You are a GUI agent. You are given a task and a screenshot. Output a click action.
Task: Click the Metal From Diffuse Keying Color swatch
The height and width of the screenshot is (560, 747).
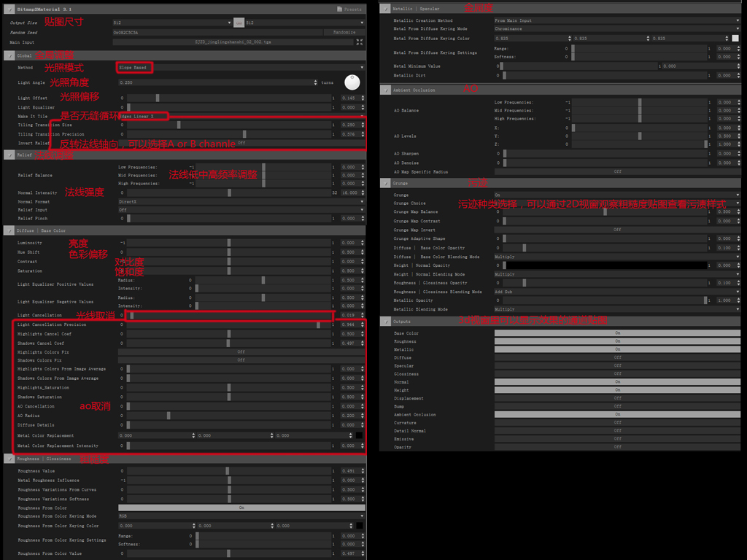(x=735, y=37)
